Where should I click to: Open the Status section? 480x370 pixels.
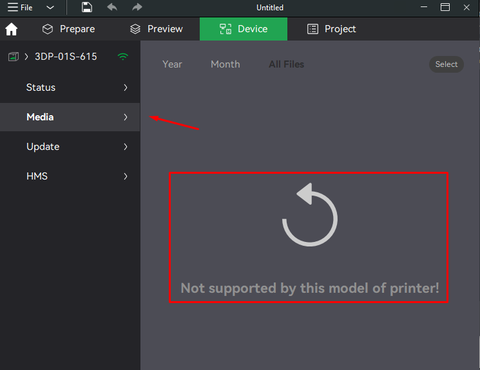pyautogui.click(x=70, y=88)
